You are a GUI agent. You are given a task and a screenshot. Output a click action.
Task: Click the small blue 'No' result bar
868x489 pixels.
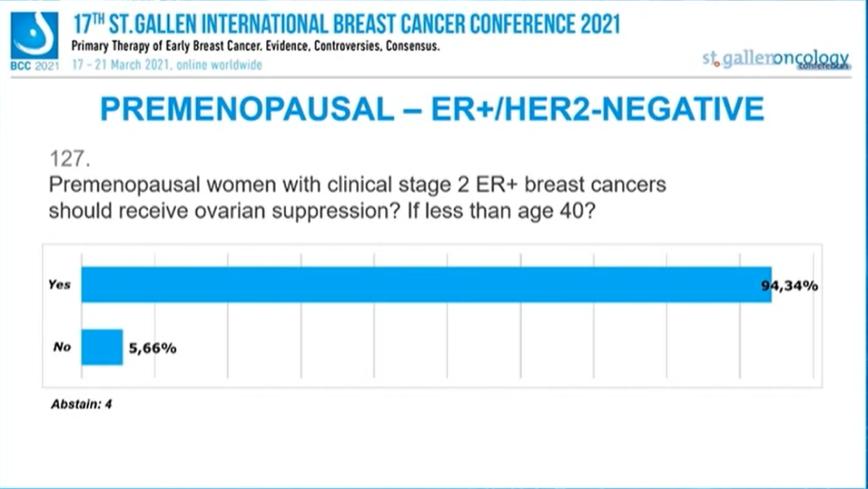pos(102,347)
